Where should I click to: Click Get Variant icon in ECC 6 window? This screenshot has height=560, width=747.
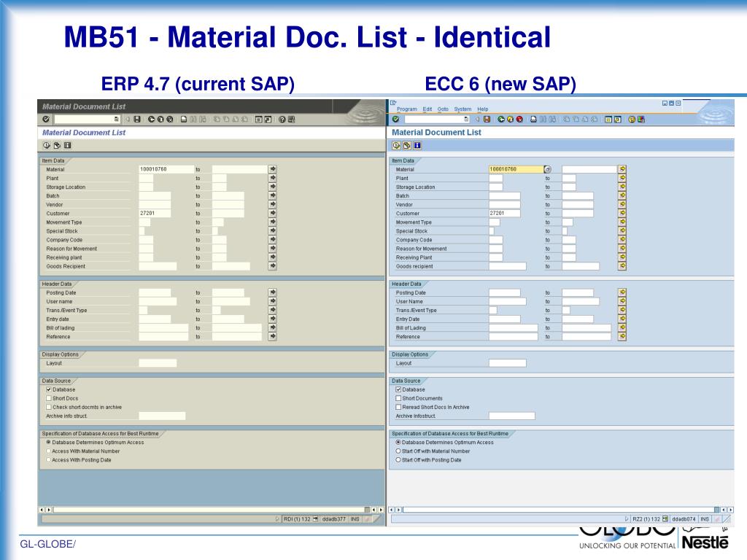point(407,146)
